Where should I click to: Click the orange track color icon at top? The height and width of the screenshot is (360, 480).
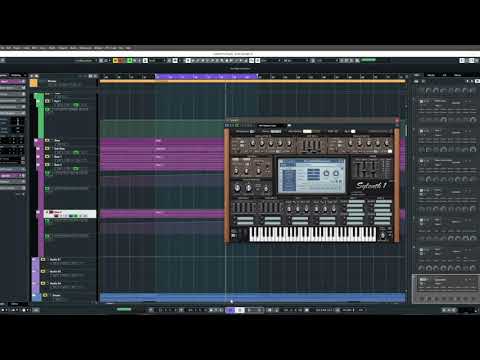34,83
